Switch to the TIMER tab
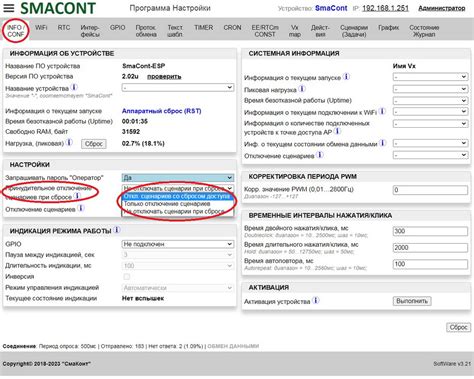Image resolution: width=474 pixels, height=379 pixels. tap(203, 28)
